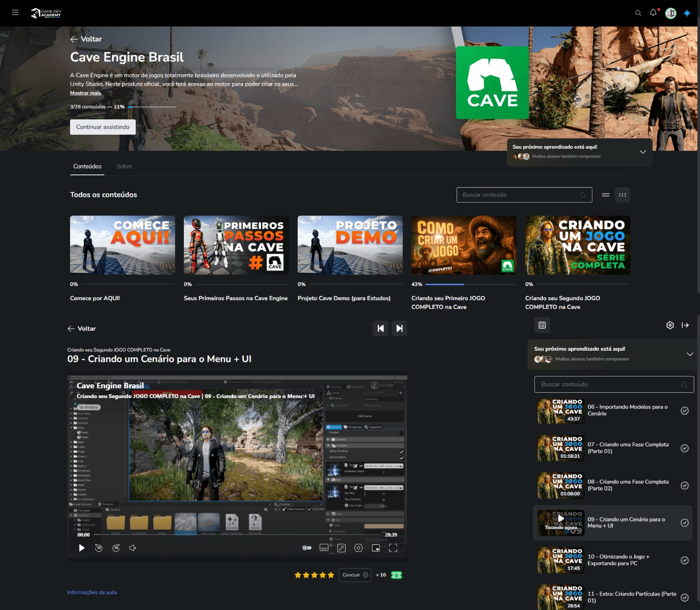Click the Concluir button
This screenshot has height=610, width=700.
click(355, 575)
